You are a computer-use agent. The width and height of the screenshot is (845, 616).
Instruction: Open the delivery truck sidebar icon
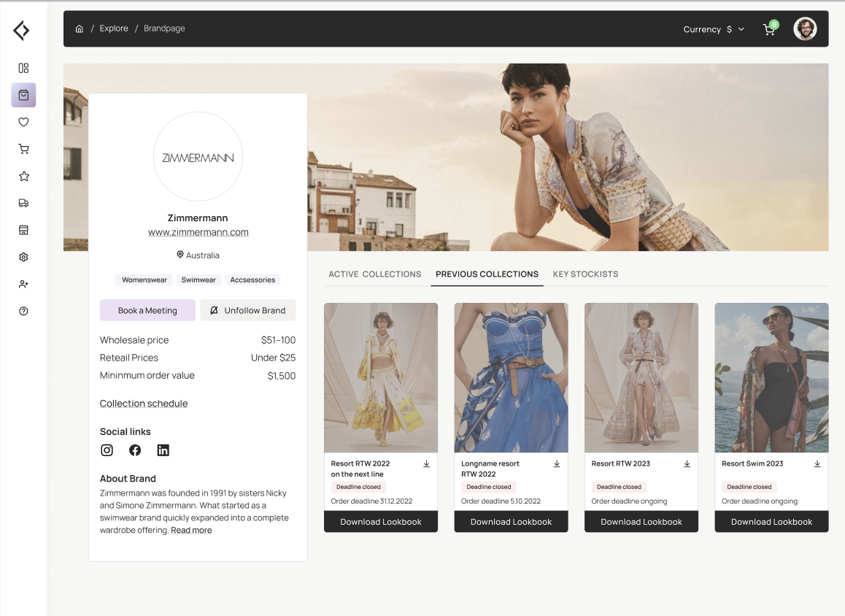(23, 203)
